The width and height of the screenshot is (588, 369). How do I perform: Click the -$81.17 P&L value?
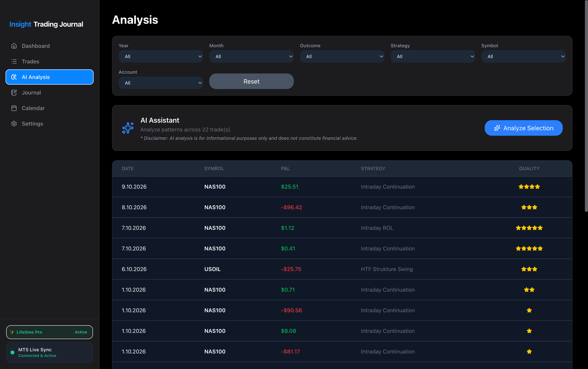(290, 352)
